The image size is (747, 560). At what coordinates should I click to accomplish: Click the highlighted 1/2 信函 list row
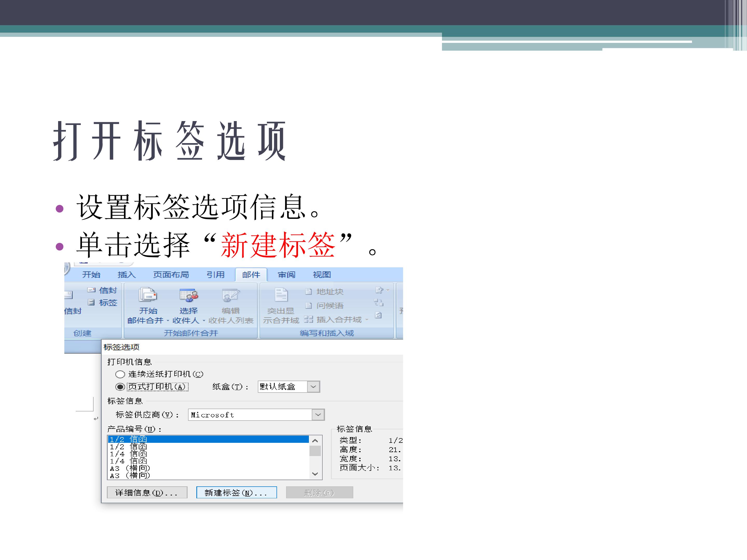208,439
